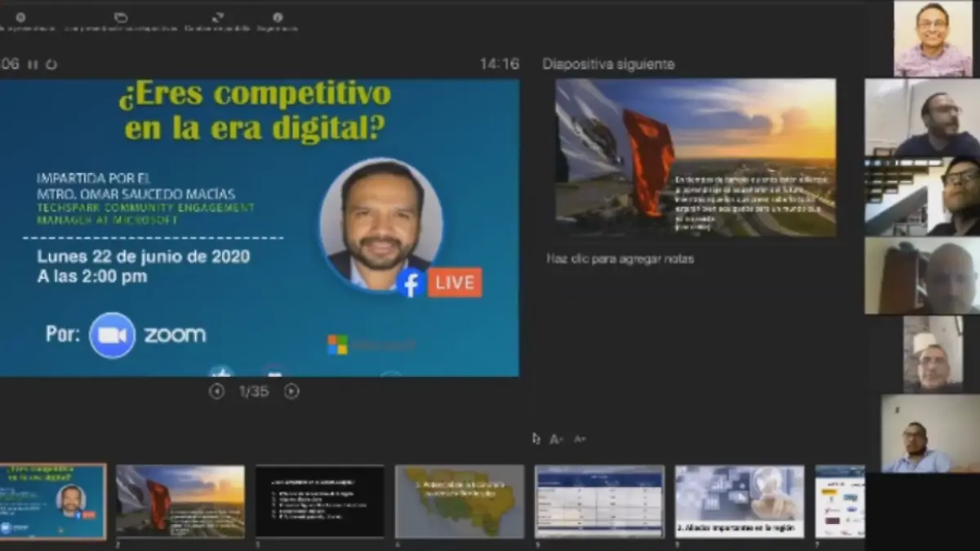Pause the presentation timer
This screenshot has width=980, height=551.
coord(33,64)
